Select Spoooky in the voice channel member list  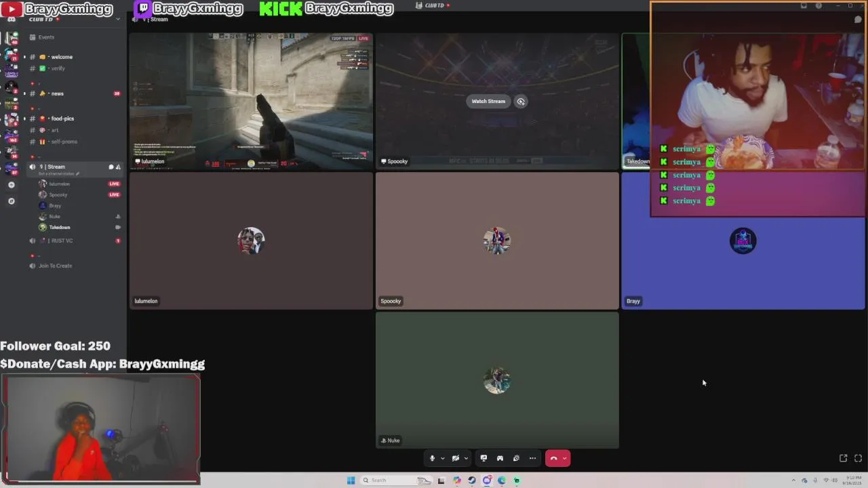coord(58,195)
